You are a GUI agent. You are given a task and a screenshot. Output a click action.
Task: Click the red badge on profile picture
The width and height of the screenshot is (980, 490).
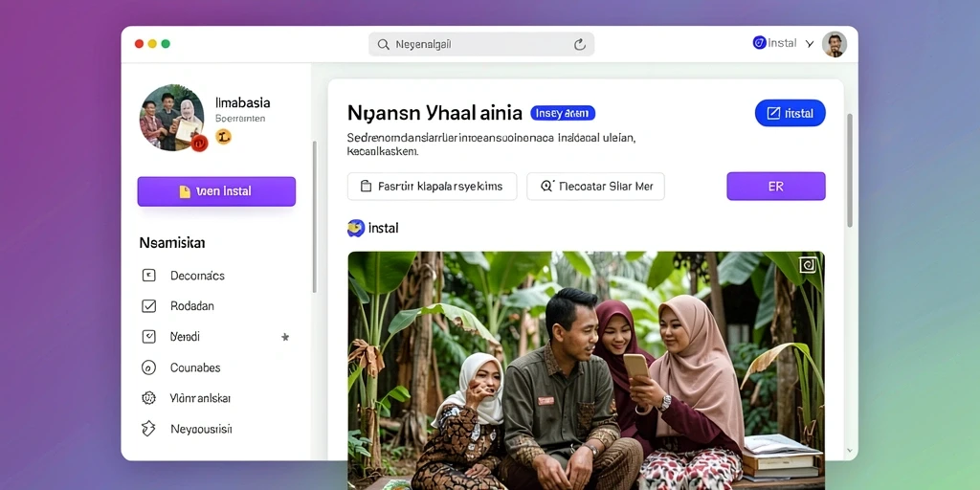pos(199,144)
